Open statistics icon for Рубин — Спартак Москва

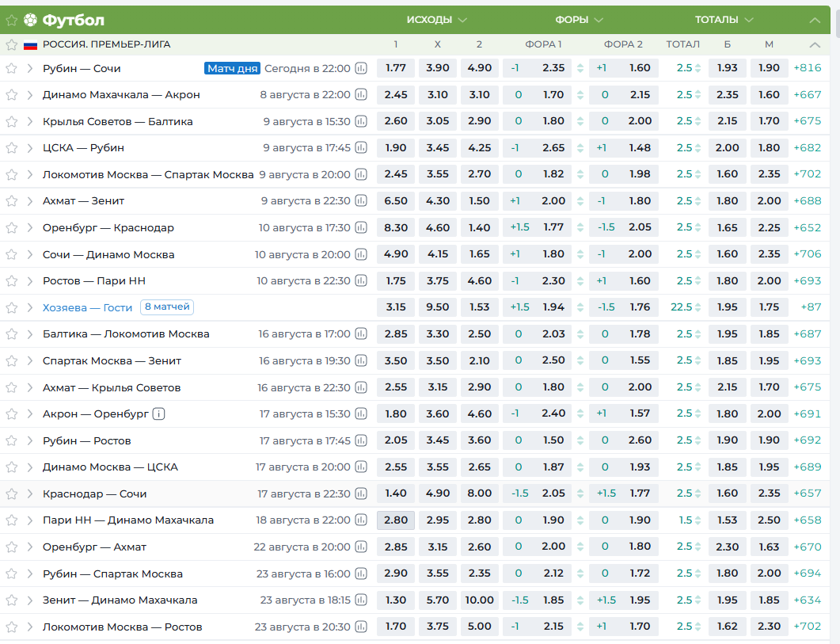pyautogui.click(x=361, y=574)
